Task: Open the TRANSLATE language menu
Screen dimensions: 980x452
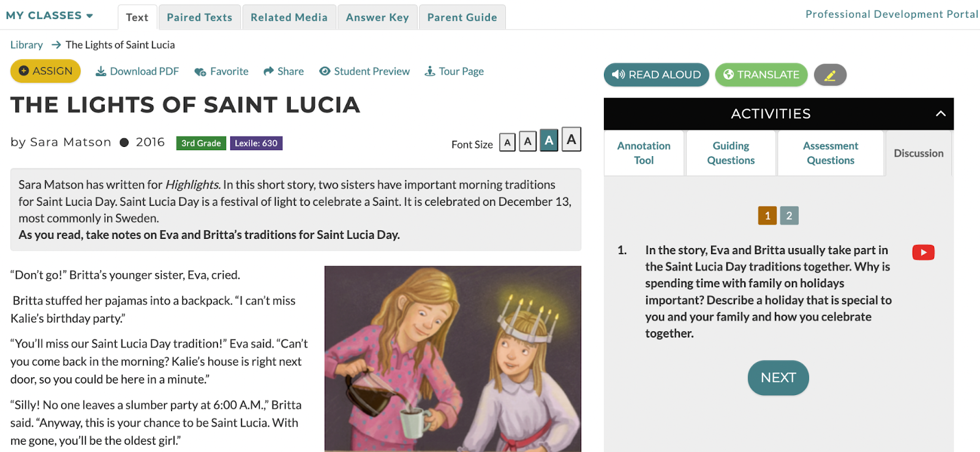Action: point(761,75)
